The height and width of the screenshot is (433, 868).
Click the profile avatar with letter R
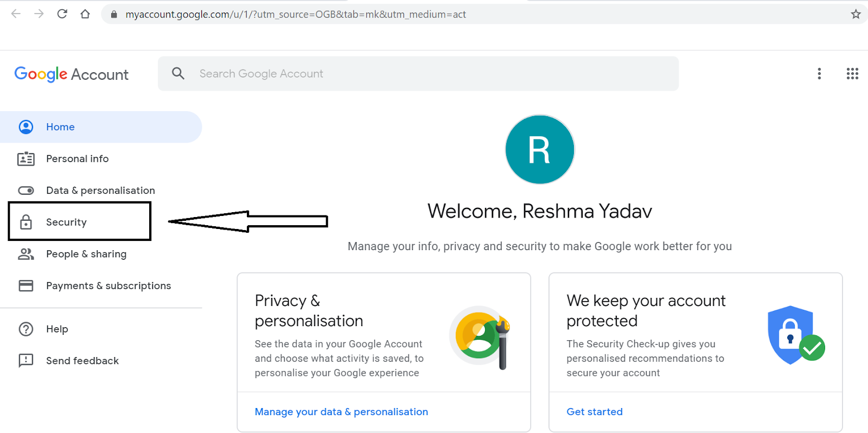coord(539,149)
